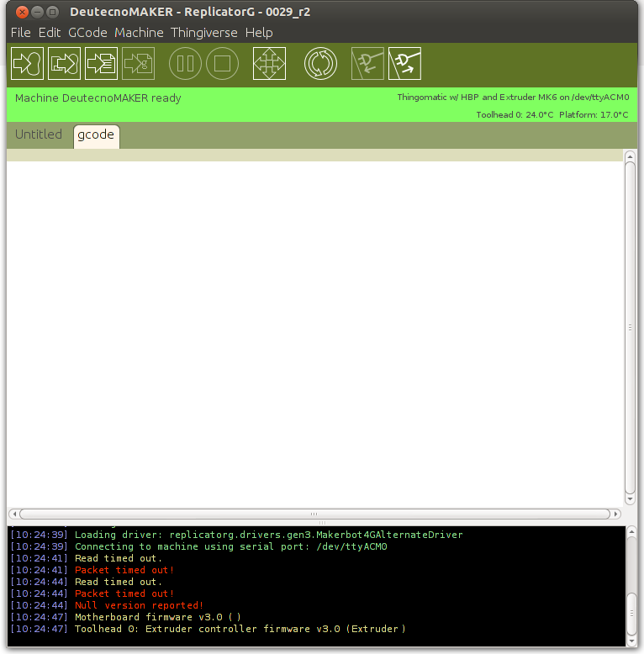Open the Thingiverse menu

[x=203, y=33]
